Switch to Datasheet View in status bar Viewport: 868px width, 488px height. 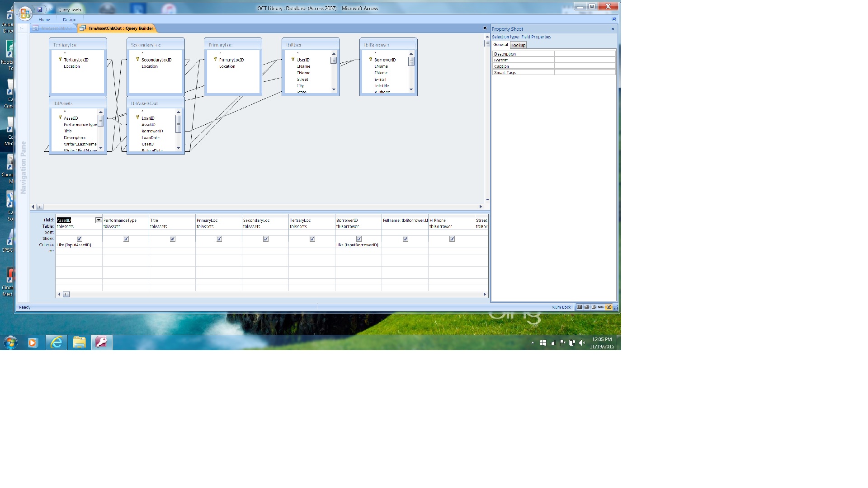580,307
